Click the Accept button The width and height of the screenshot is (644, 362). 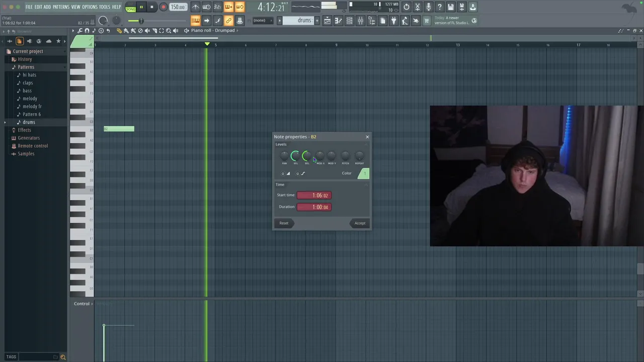(360, 223)
